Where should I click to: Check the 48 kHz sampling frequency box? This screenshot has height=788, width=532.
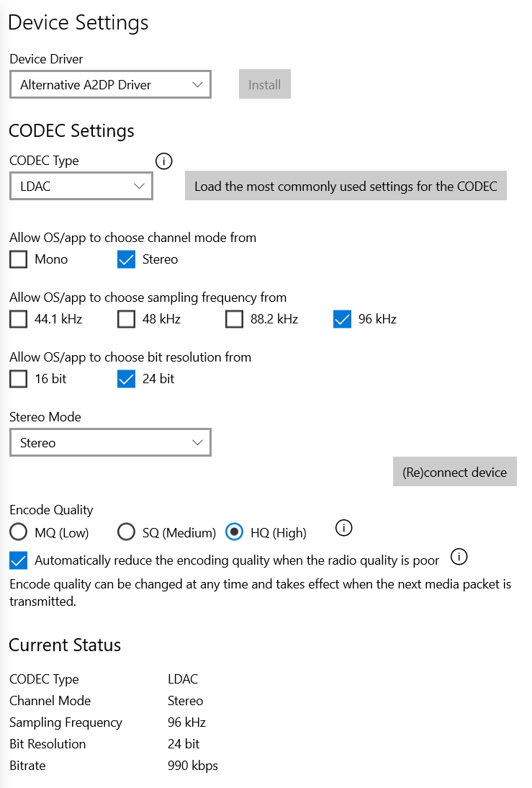(127, 319)
